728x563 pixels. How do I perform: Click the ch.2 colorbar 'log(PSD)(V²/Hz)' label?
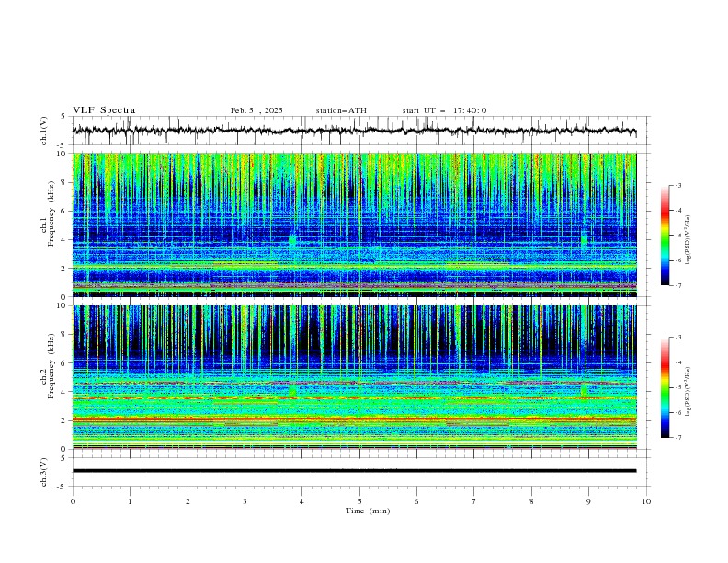point(688,391)
